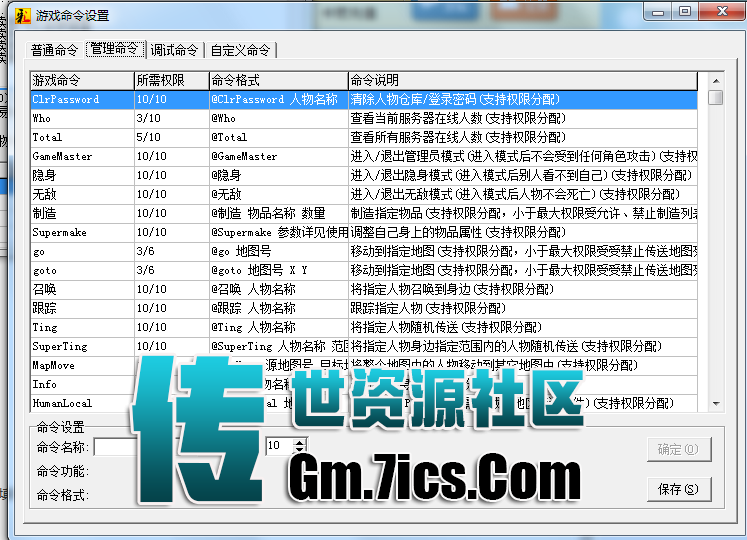Sort by the 游戏命令 column header
747x540 pixels.
[x=82, y=80]
